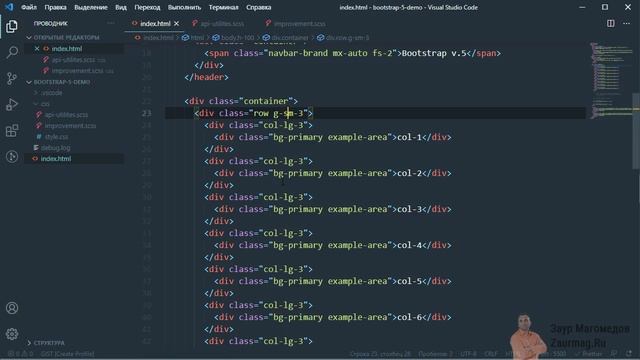Open the Переход menu
Image resolution: width=640 pixels, height=360 pixels.
[147, 7]
